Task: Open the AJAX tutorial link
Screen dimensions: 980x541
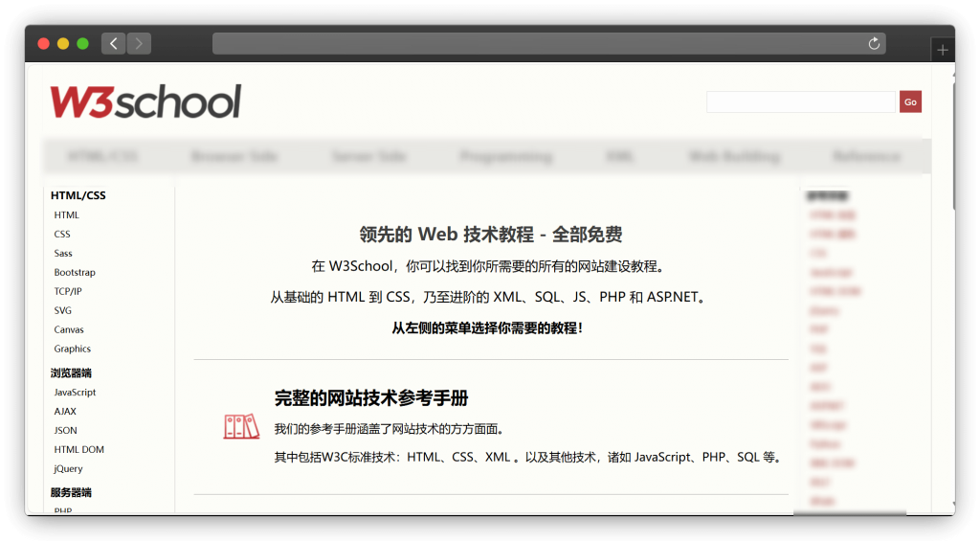Action: click(x=65, y=412)
